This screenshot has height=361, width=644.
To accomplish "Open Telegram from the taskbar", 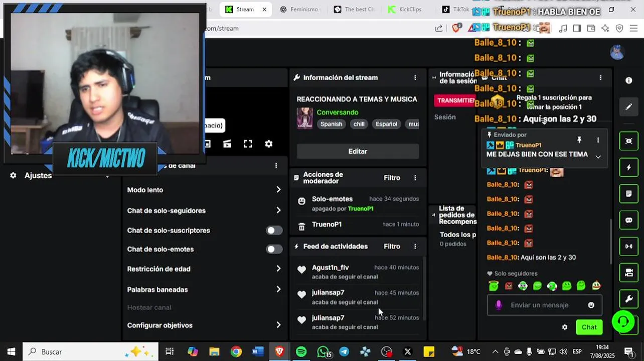I will [344, 352].
